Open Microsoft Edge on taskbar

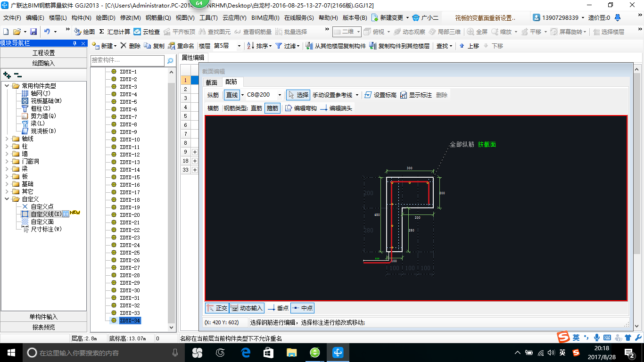coord(246,353)
